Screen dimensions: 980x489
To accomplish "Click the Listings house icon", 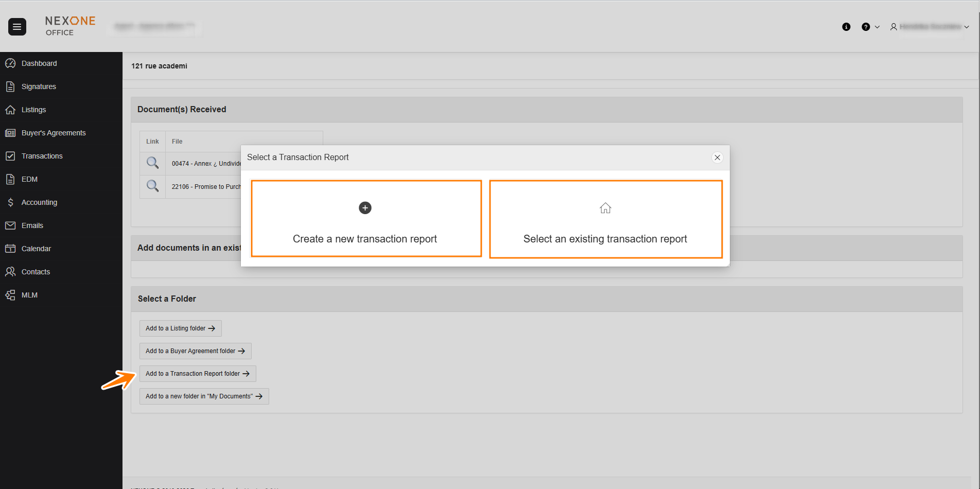I will click(x=10, y=110).
